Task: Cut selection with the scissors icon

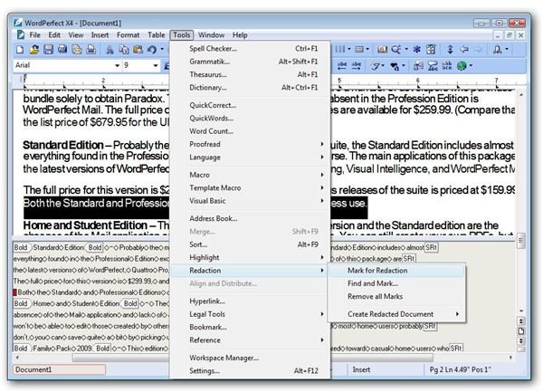Action: (110, 50)
